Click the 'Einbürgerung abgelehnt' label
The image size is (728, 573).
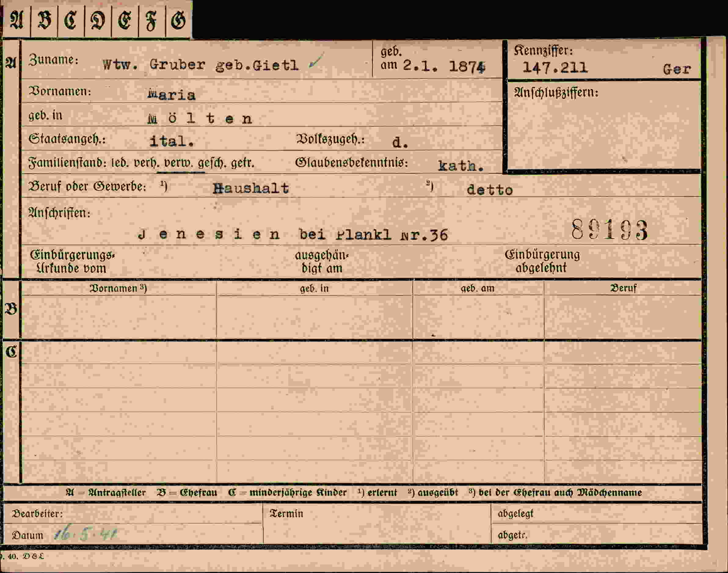point(542,261)
